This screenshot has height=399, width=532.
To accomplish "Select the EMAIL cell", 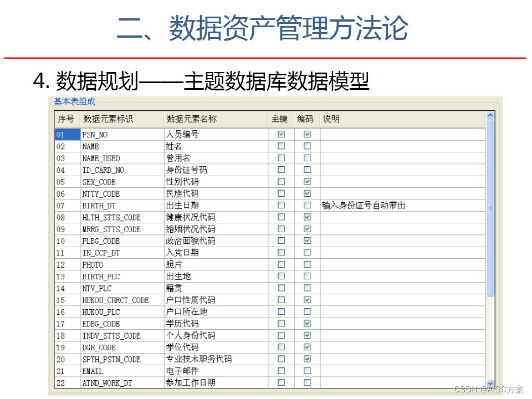I will pyautogui.click(x=122, y=371).
